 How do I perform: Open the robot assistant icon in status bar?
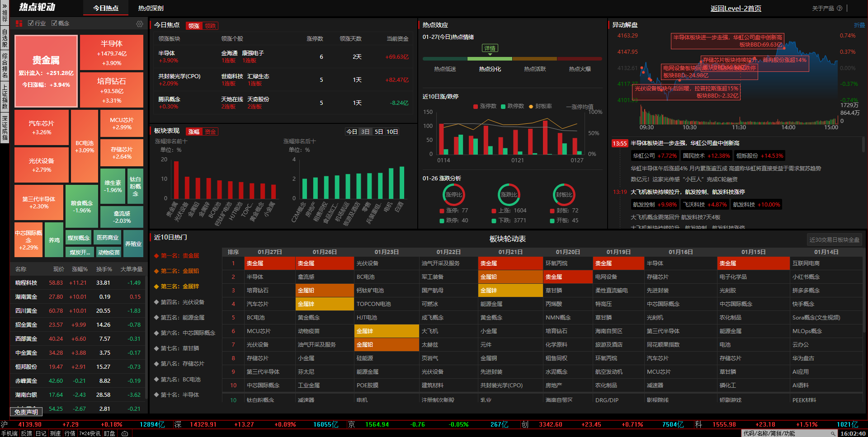pos(125,433)
